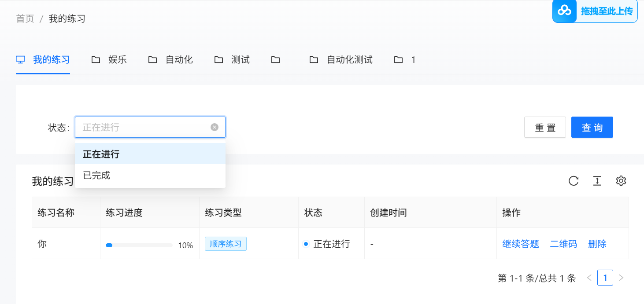Click the 拖拽至此上传 upload button
This screenshot has width=644, height=304.
pyautogui.click(x=595, y=11)
